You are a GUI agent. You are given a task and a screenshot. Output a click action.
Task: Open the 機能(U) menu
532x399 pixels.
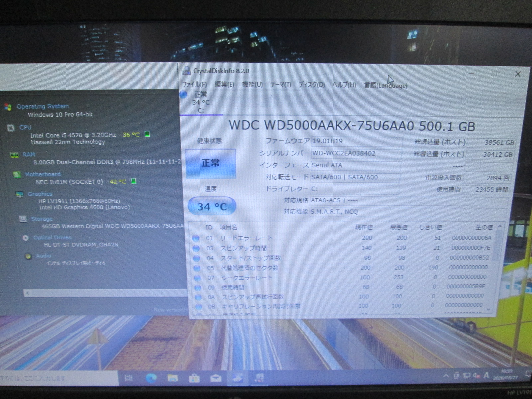pos(252,85)
